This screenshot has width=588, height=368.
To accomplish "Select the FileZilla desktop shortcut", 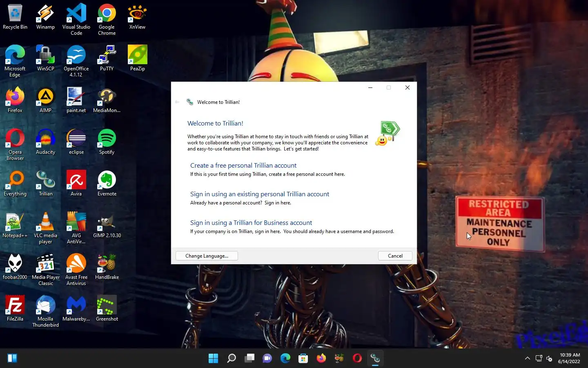I will tap(15, 309).
